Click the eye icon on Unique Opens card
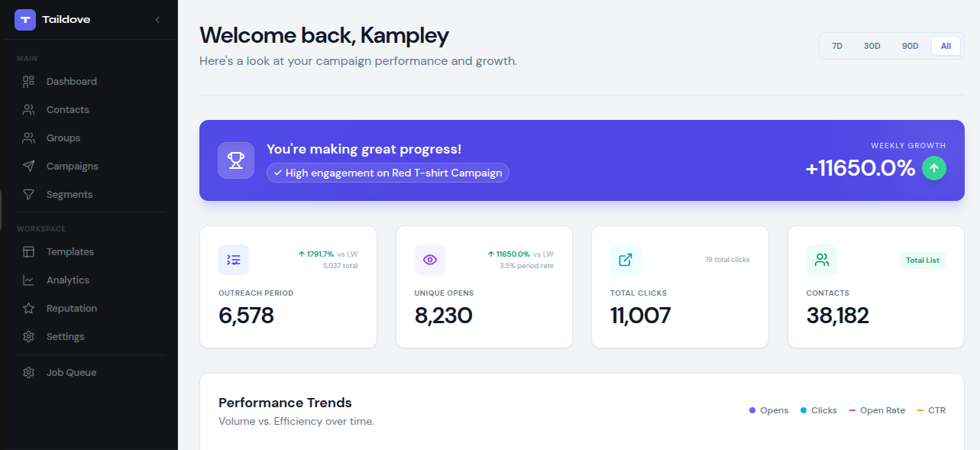980x450 pixels. (x=429, y=260)
